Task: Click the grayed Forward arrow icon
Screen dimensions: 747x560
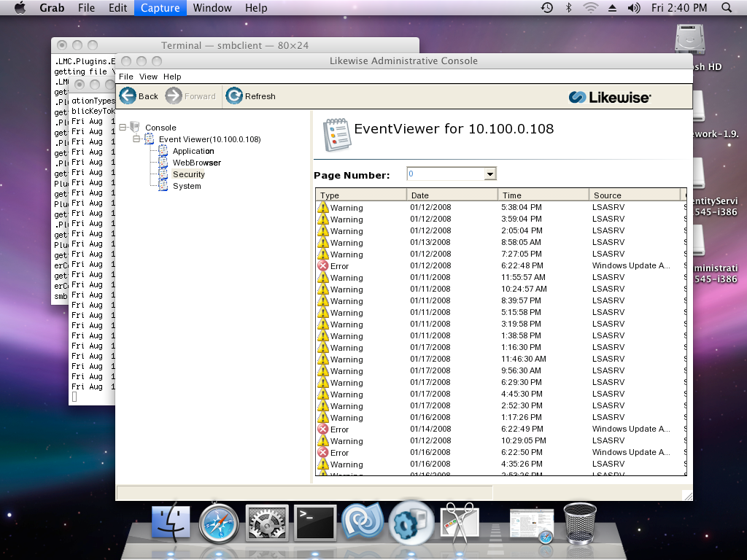Action: pos(174,96)
